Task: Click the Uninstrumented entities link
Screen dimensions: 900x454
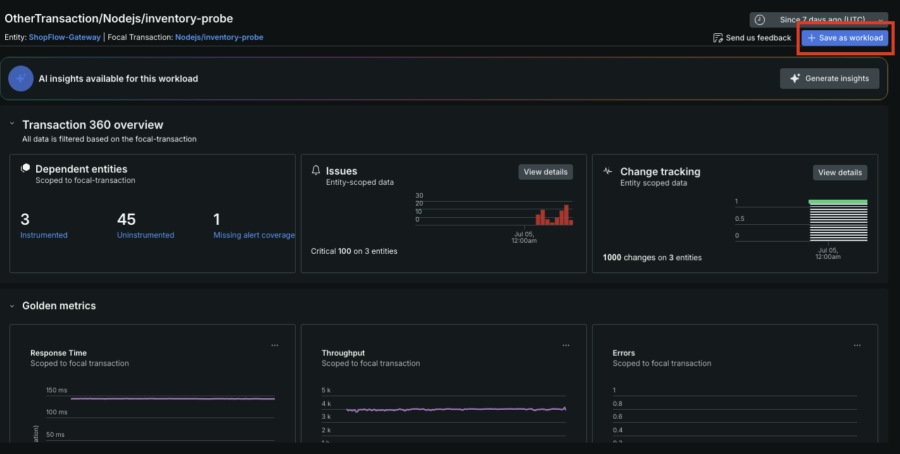Action: click(x=146, y=235)
